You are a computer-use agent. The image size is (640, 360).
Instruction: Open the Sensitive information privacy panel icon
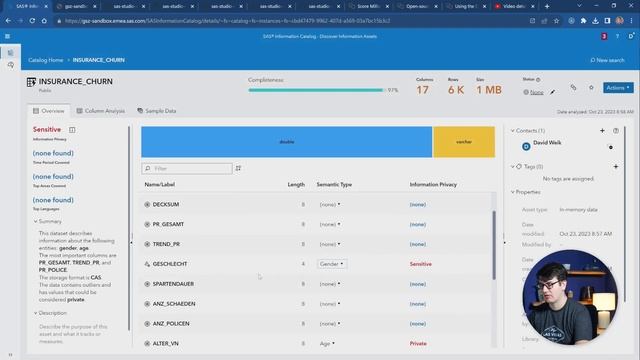point(72,130)
